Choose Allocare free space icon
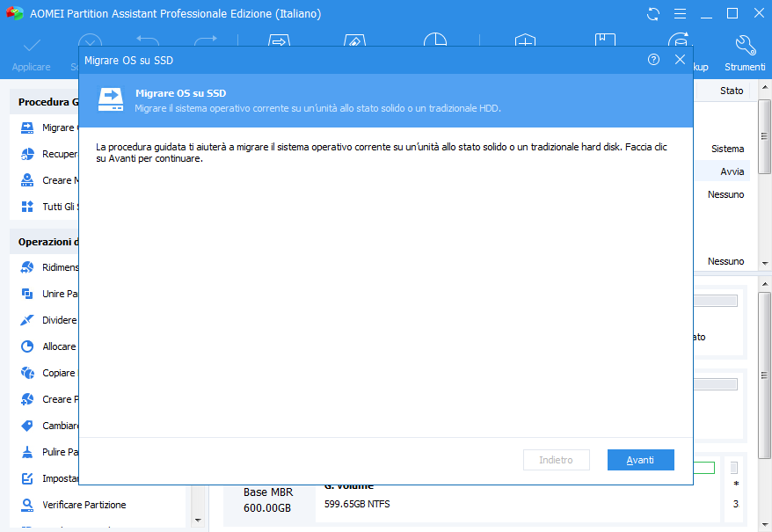 coord(27,346)
